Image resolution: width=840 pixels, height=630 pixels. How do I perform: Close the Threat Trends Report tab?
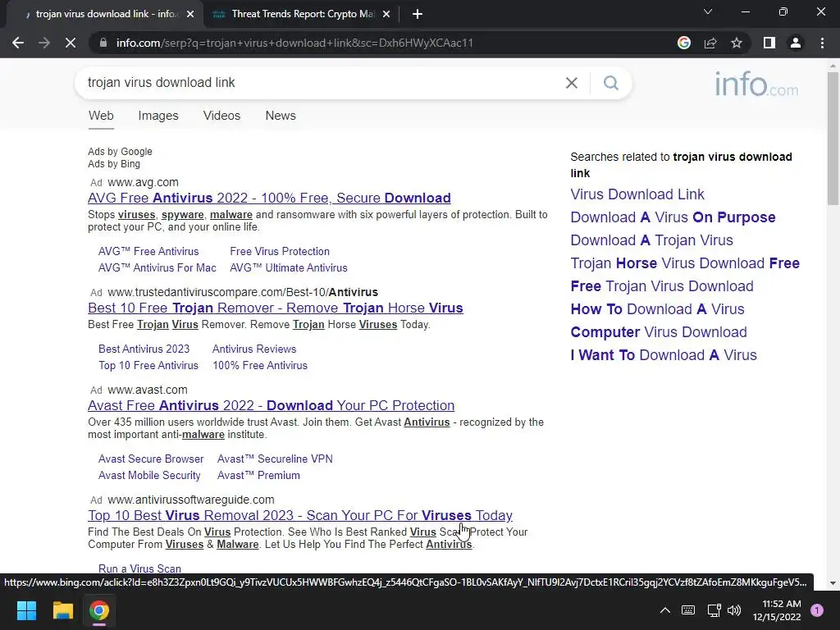pyautogui.click(x=386, y=14)
